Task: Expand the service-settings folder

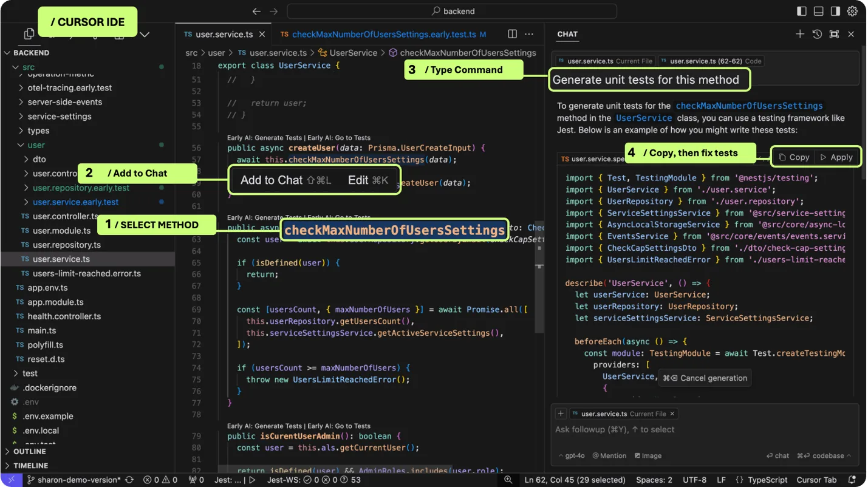Action: click(60, 116)
